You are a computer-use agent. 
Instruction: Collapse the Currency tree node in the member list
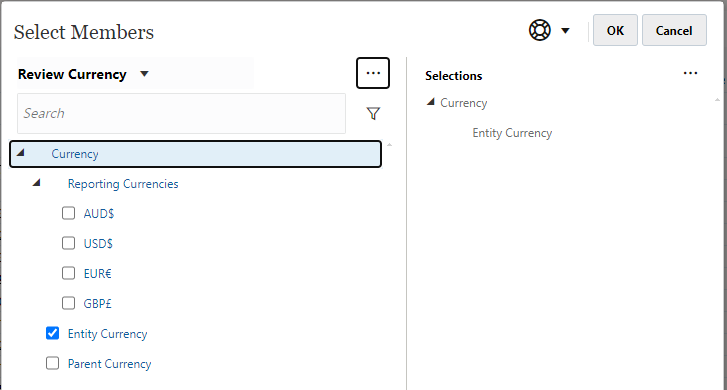pyautogui.click(x=20, y=153)
